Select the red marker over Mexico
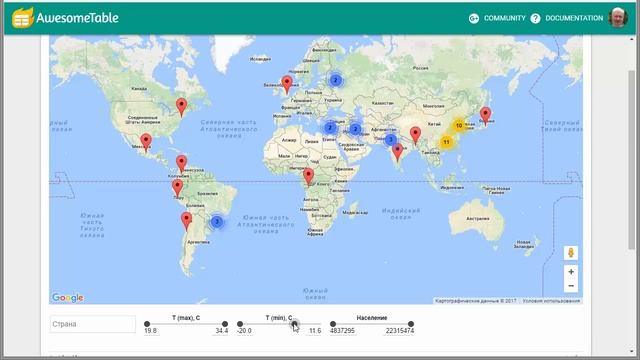Viewport: 640px width, 360px height. (x=146, y=142)
